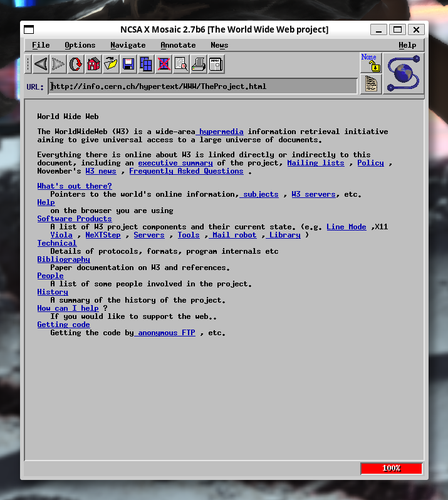Follow the Policy link
Image resolution: width=448 pixels, height=500 pixels.
(x=370, y=163)
